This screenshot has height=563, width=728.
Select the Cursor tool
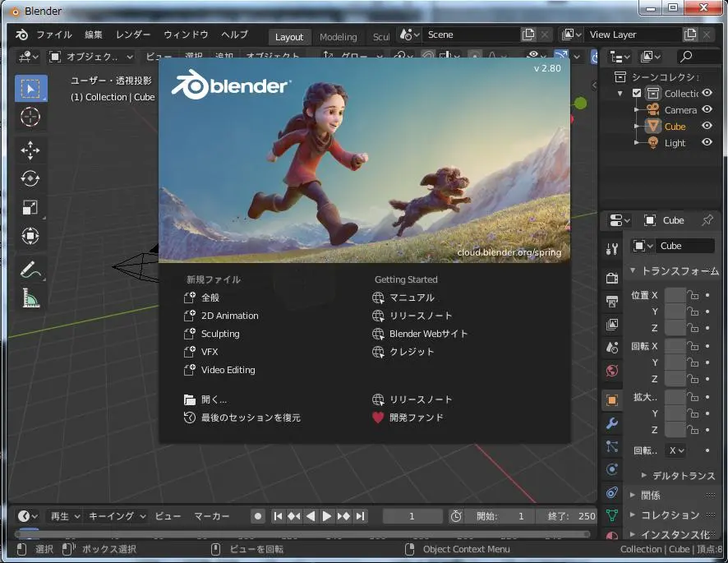click(x=30, y=117)
